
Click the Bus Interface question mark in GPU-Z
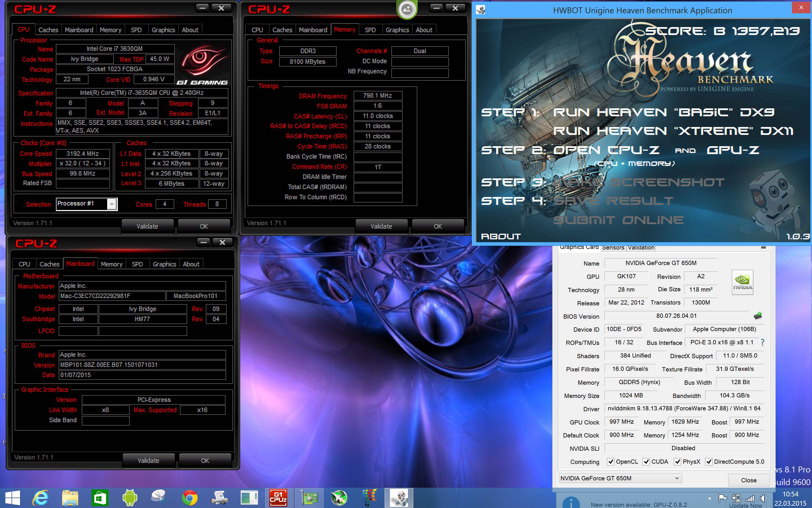[763, 342]
